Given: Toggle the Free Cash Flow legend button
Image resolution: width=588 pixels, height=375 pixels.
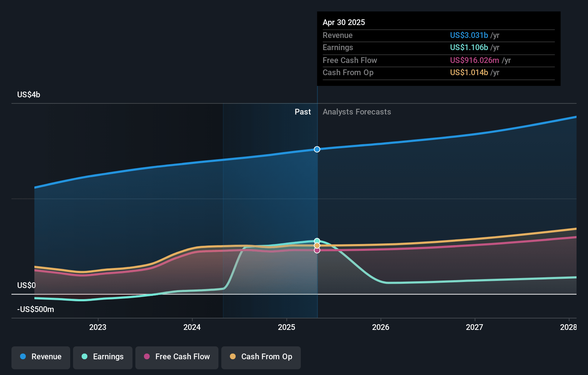Looking at the screenshot, I should [x=177, y=357].
